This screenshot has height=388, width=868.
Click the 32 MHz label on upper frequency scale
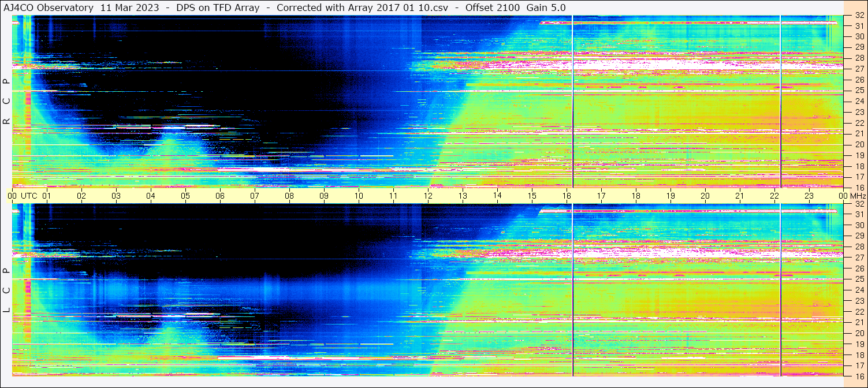tap(859, 16)
